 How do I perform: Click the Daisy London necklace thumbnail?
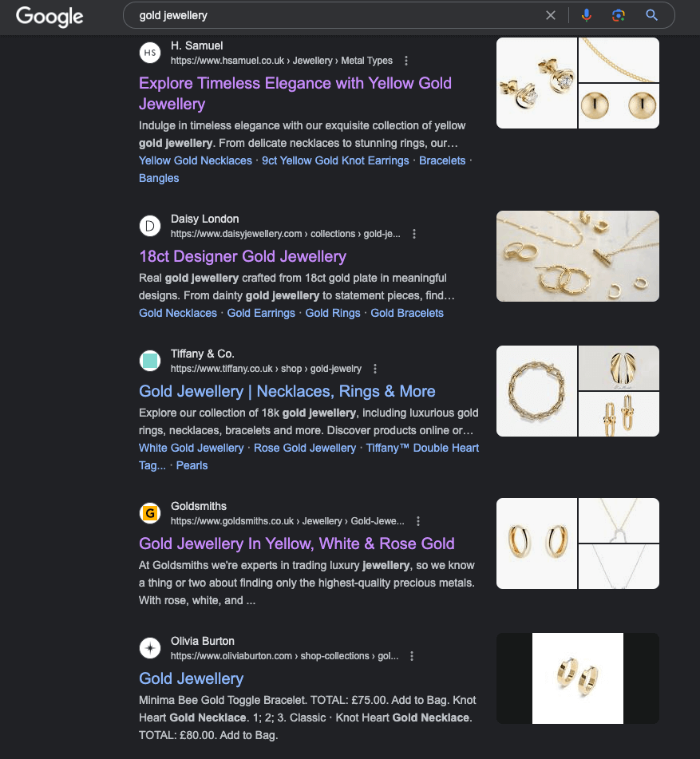pos(577,256)
